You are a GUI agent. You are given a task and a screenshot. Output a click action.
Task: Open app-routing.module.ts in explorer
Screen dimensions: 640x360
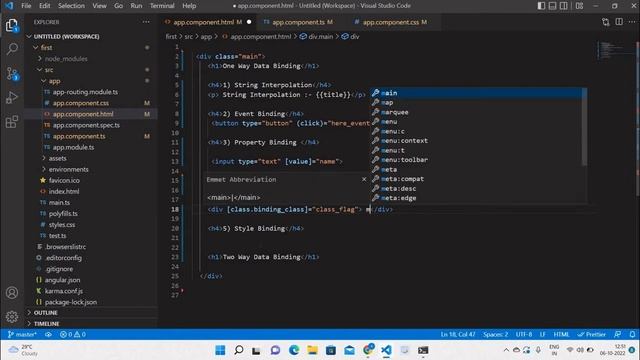coord(85,92)
